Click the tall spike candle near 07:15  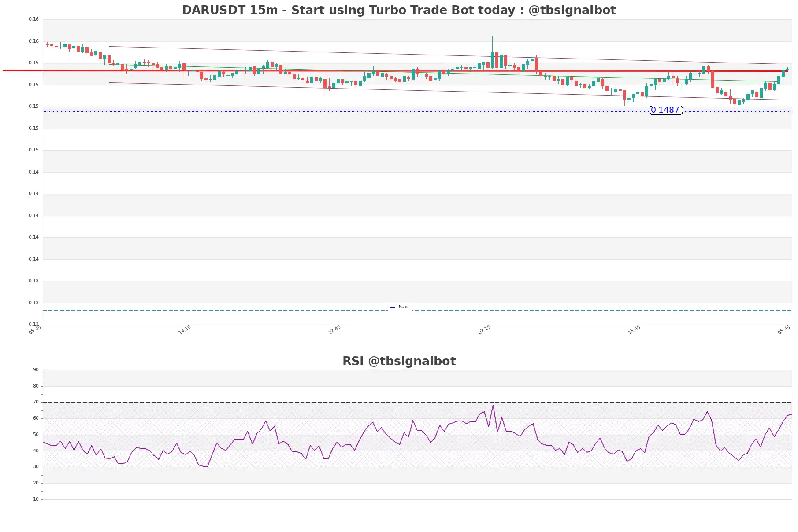tap(492, 53)
